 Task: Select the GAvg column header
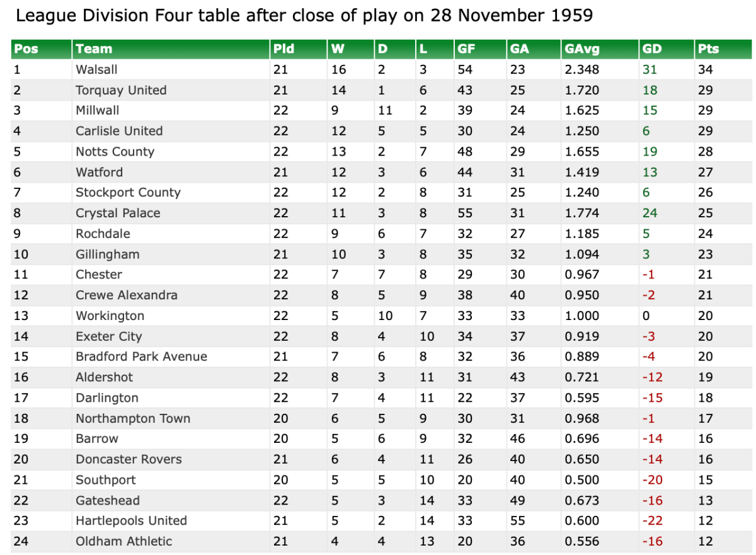click(580, 49)
